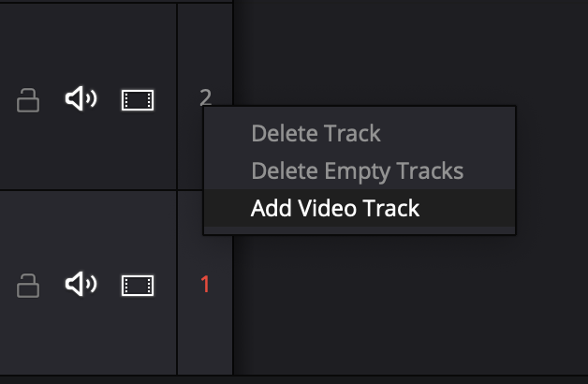588x384 pixels.
Task: Click the divider line between tracks 2 and 1
Action: [x=94, y=190]
